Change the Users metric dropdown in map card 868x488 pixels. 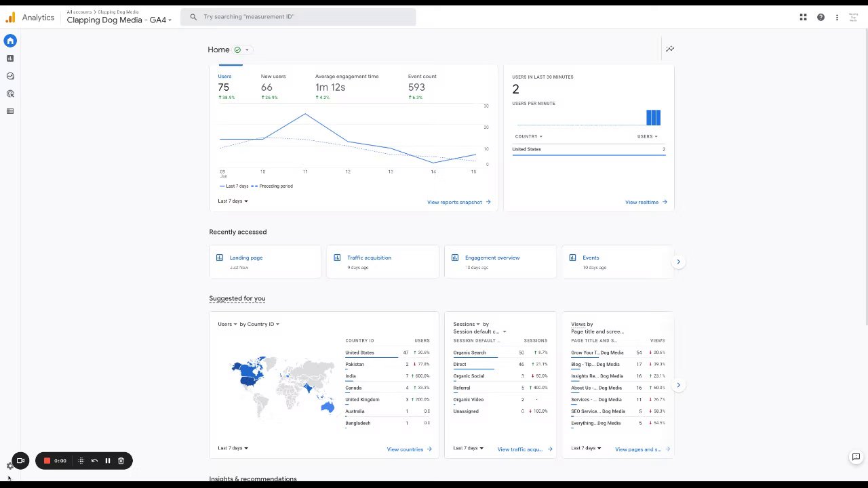(227, 324)
